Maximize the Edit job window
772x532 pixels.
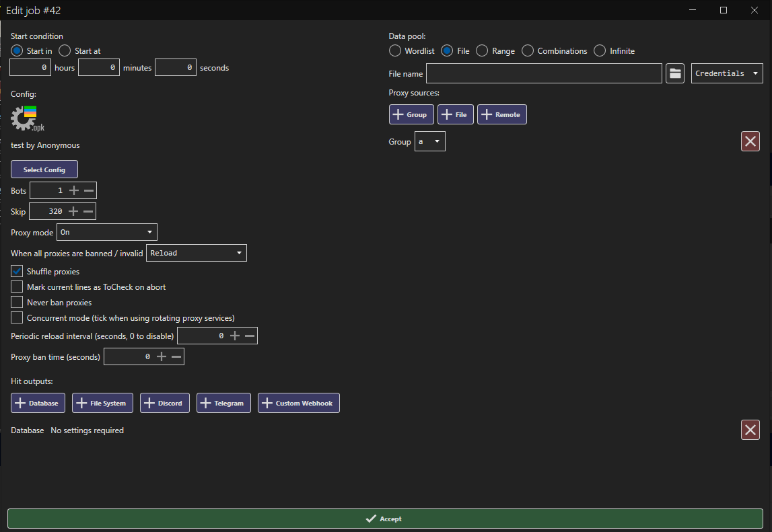[x=724, y=10]
